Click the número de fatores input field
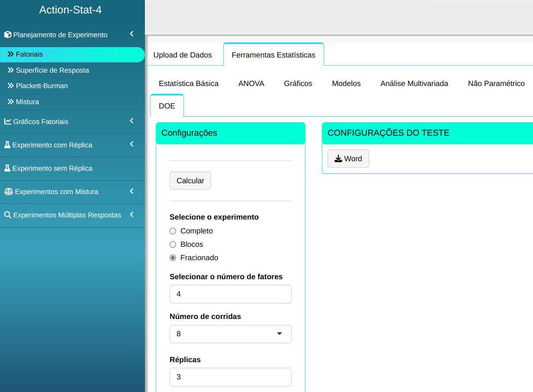The image size is (533, 392). coord(230,294)
